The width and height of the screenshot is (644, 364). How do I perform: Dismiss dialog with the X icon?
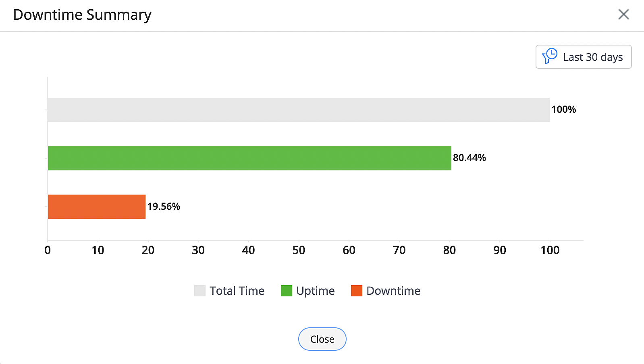pyautogui.click(x=623, y=14)
